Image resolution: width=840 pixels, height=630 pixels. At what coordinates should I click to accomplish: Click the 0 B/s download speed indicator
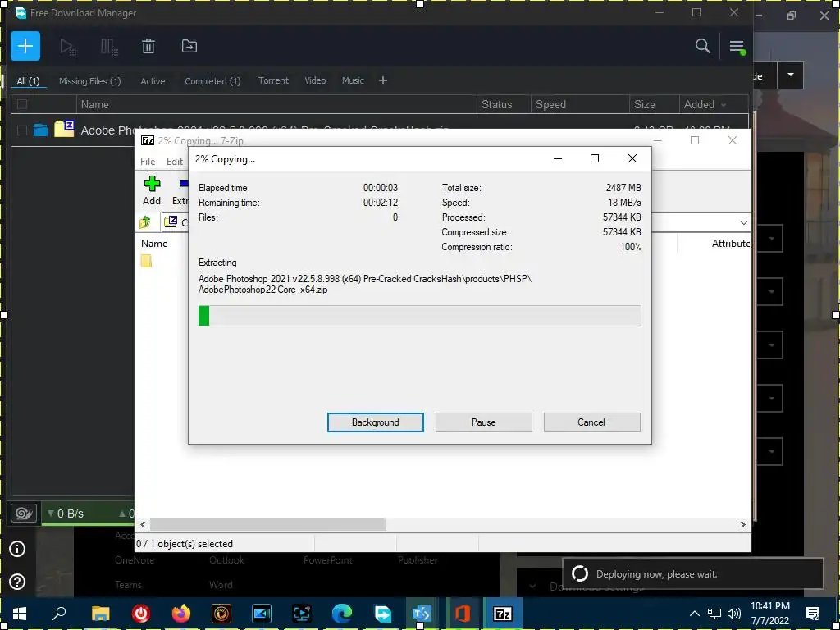[66, 514]
